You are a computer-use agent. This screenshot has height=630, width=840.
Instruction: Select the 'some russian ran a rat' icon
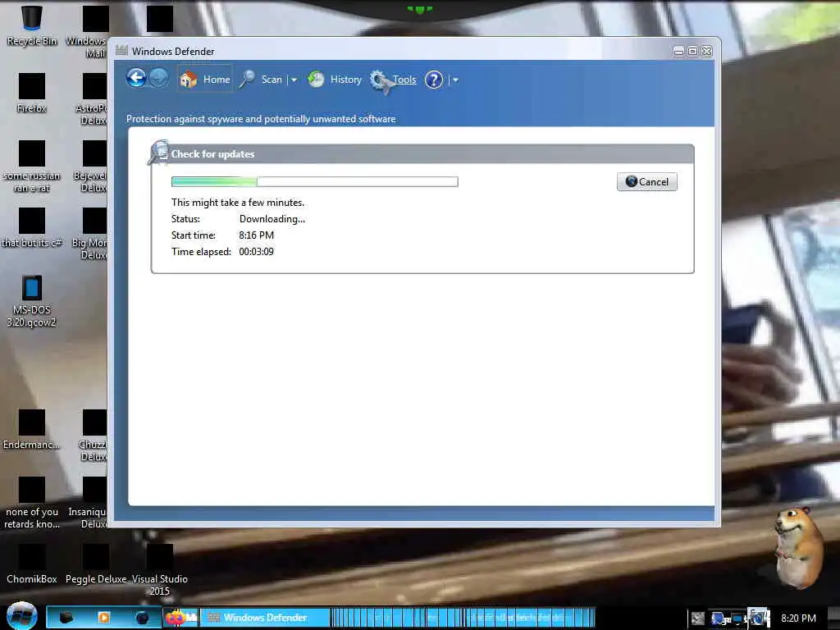32,166
